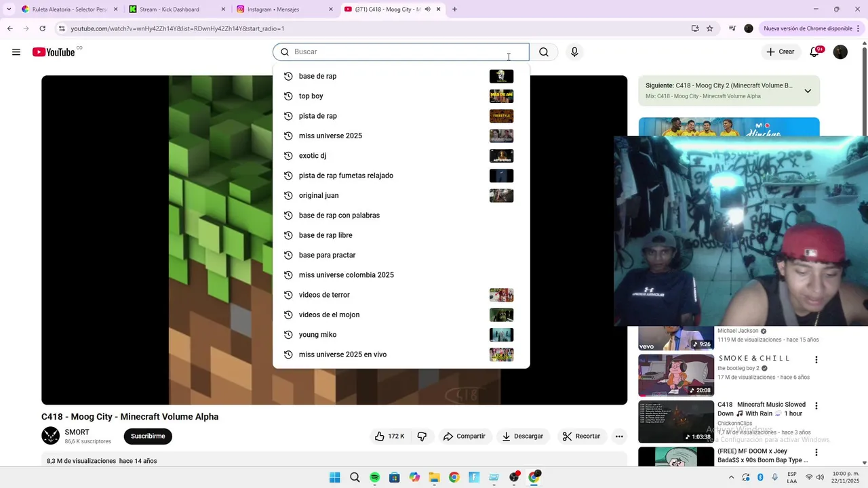Choose "base de rap con palabras" suggestion
Viewport: 868px width, 488px height.
coord(401,216)
